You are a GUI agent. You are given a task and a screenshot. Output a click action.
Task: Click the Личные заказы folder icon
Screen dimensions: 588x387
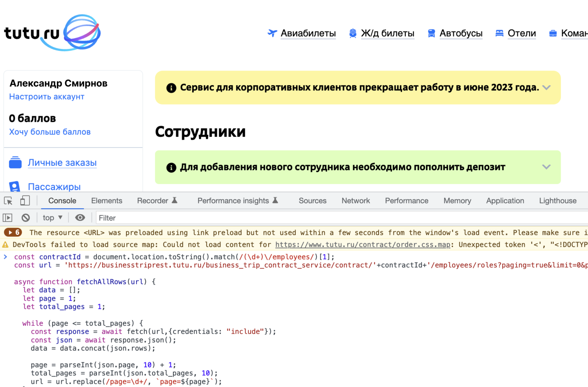(15, 163)
